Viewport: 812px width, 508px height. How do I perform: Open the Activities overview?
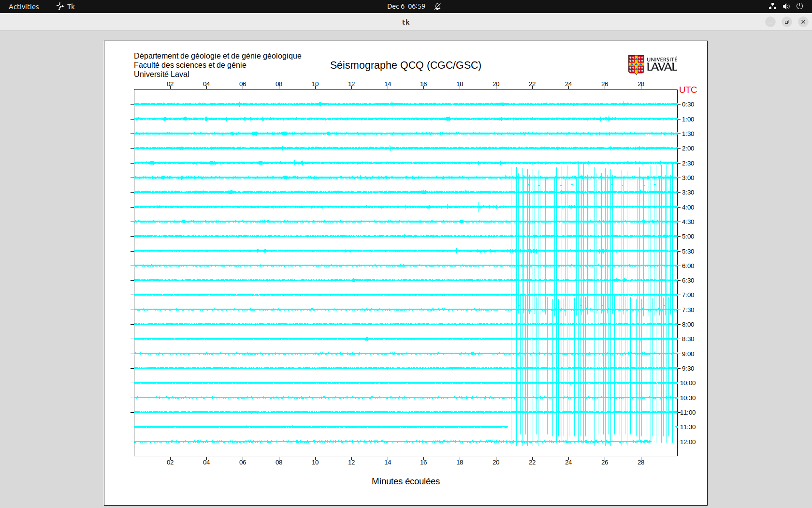click(24, 6)
